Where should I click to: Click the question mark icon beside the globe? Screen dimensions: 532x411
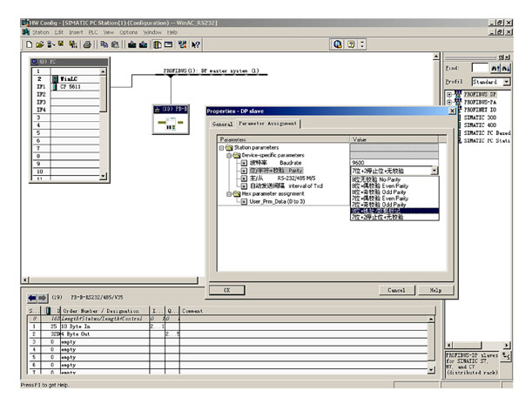point(351,44)
